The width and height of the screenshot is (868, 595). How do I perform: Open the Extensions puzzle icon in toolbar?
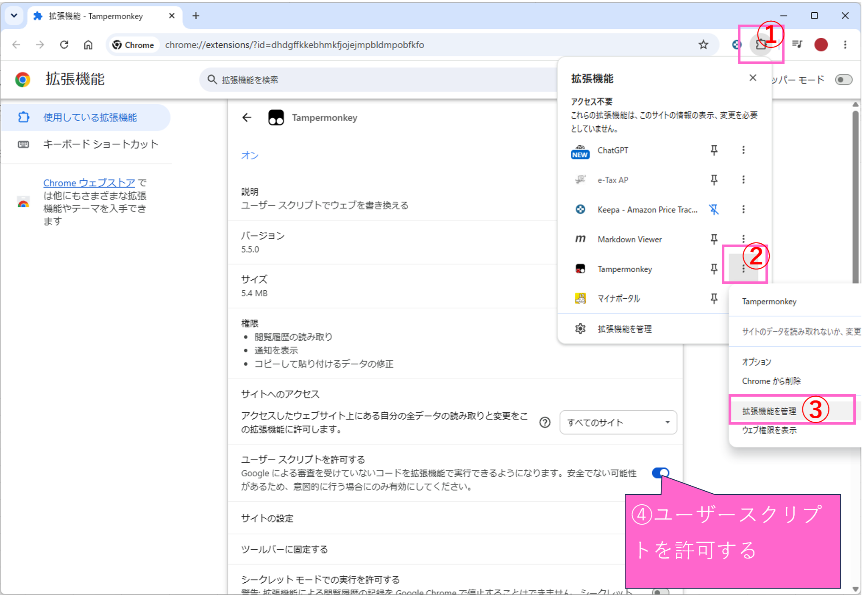click(x=760, y=44)
